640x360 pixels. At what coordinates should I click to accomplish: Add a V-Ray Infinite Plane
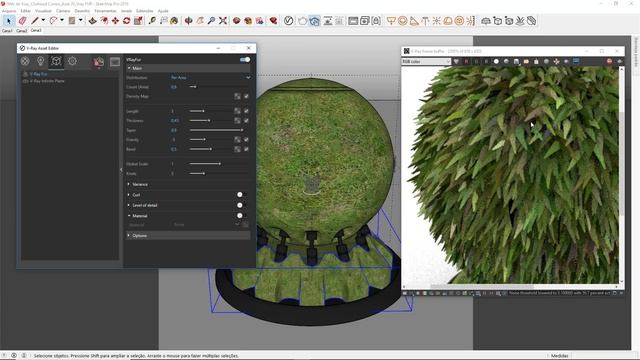click(x=486, y=20)
